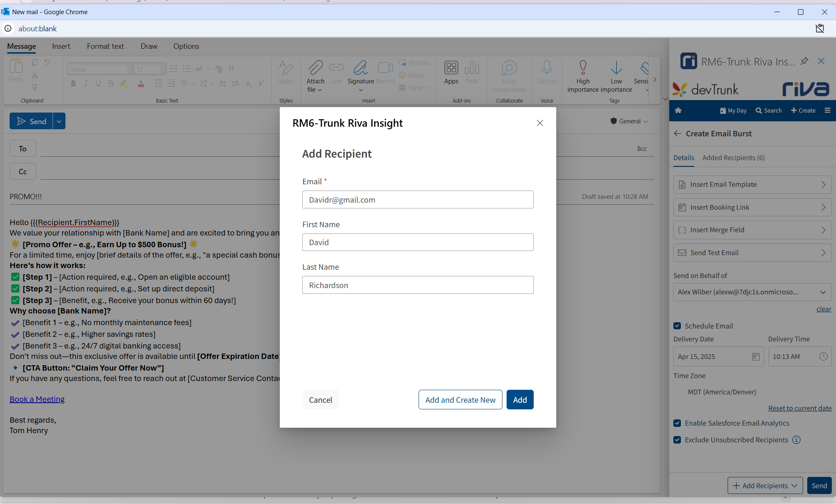
Task: Expand the Add Recipients dropdown button
Action: tap(794, 486)
